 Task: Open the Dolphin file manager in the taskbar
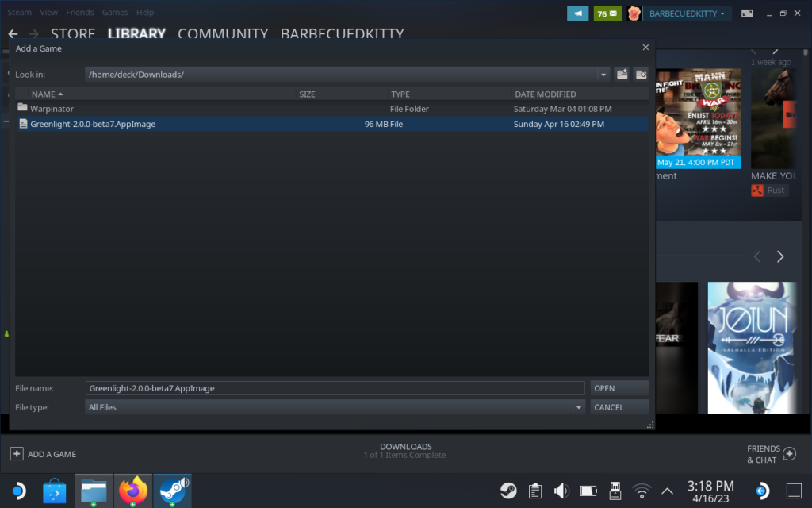pos(94,491)
